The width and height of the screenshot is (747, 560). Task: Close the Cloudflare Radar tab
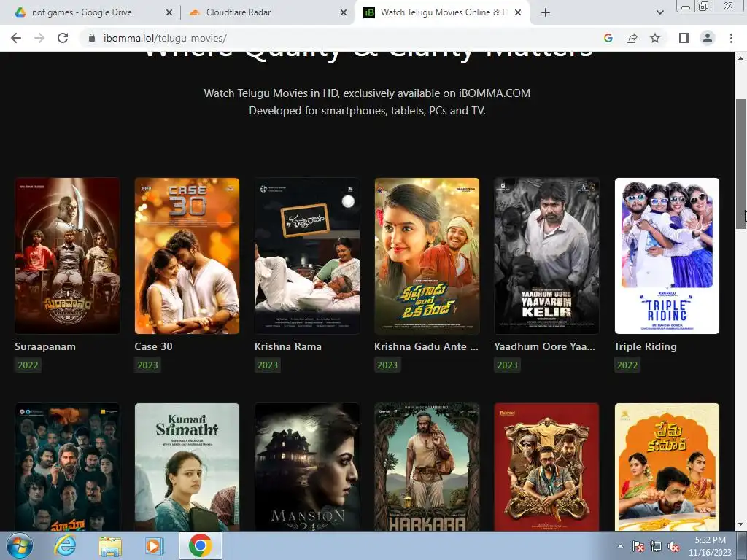(344, 12)
